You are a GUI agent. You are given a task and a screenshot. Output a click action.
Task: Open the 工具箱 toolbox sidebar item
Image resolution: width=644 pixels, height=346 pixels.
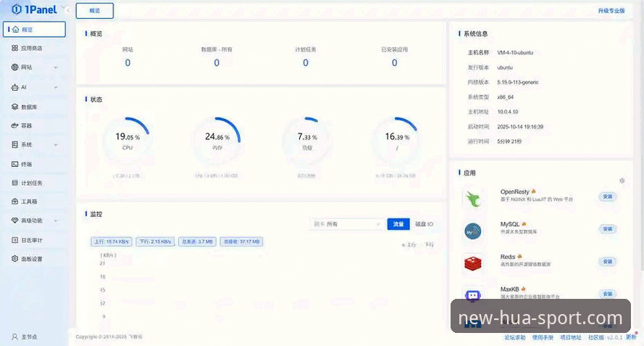point(34,202)
